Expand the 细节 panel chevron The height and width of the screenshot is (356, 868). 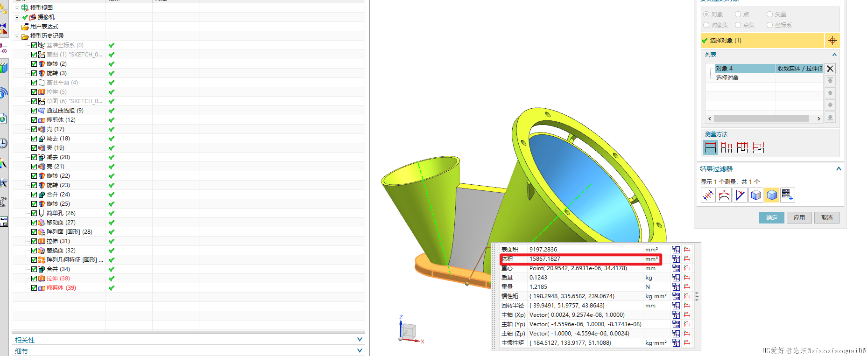360,350
